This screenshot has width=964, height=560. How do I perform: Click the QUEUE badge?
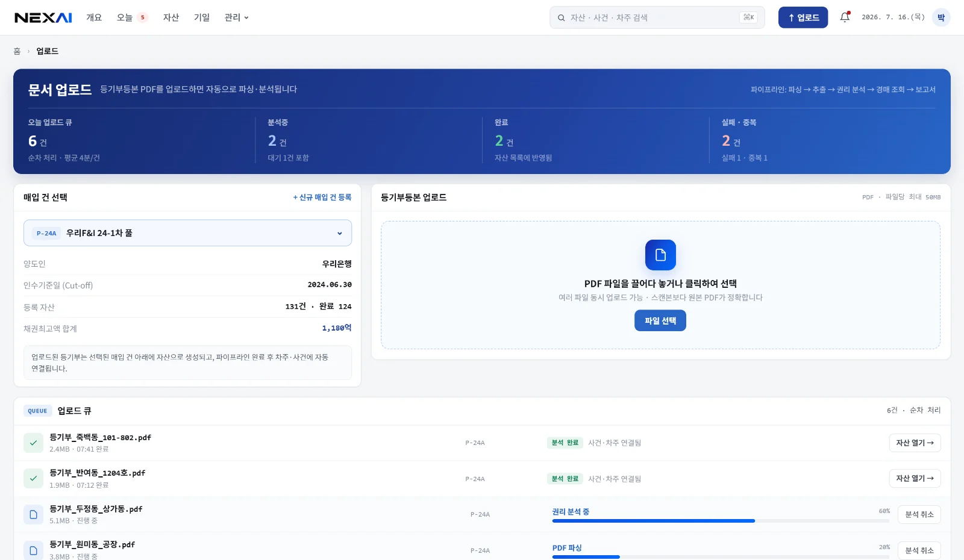(37, 411)
